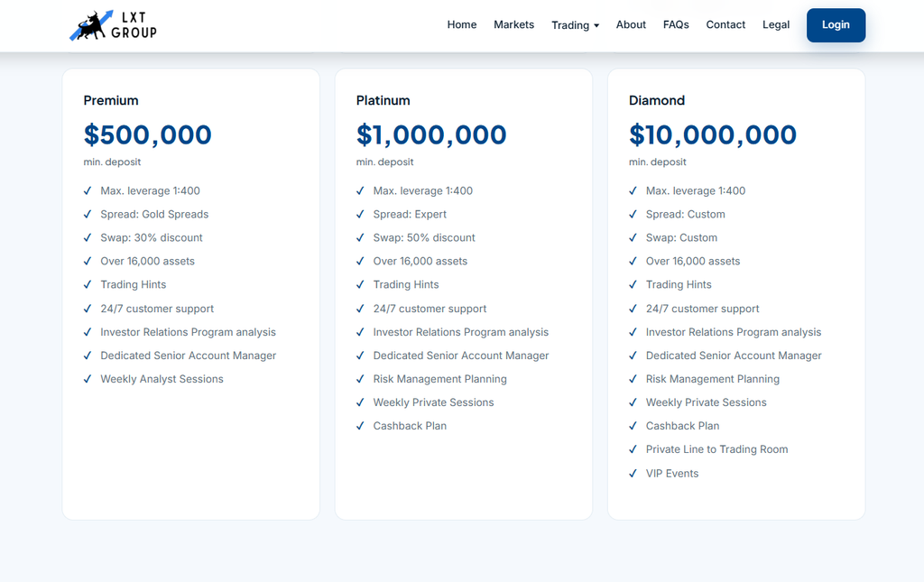Select the Diamond plan title
This screenshot has height=582, width=924.
click(657, 101)
